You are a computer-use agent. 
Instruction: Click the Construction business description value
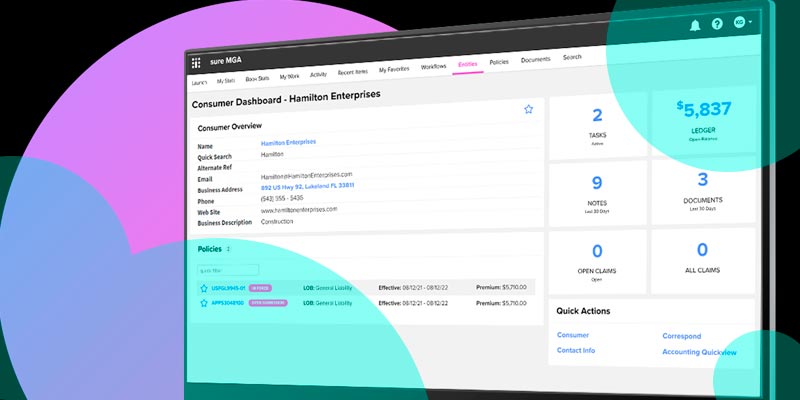[277, 222]
